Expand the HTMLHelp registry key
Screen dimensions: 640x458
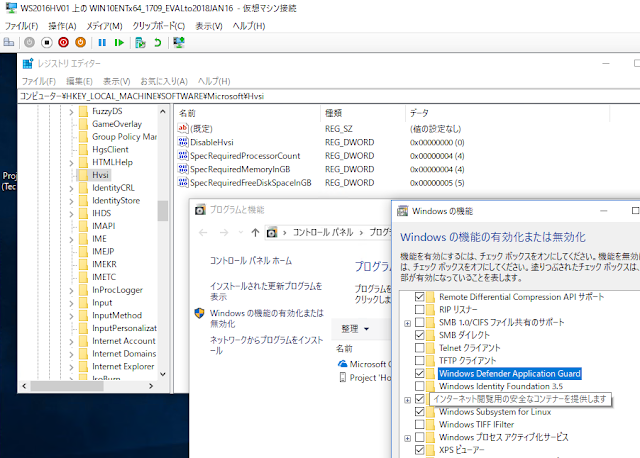point(71,162)
